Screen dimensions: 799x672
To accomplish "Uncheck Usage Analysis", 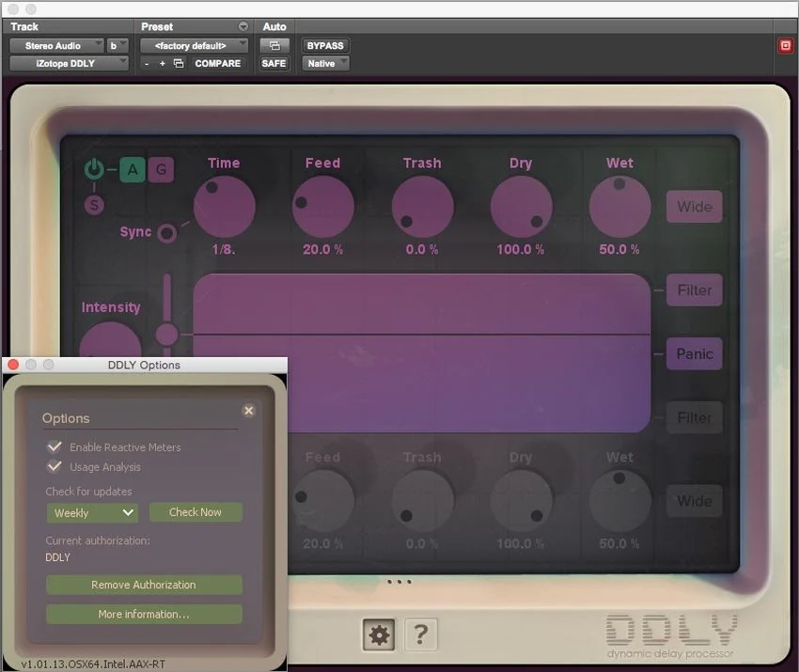I will [x=55, y=466].
